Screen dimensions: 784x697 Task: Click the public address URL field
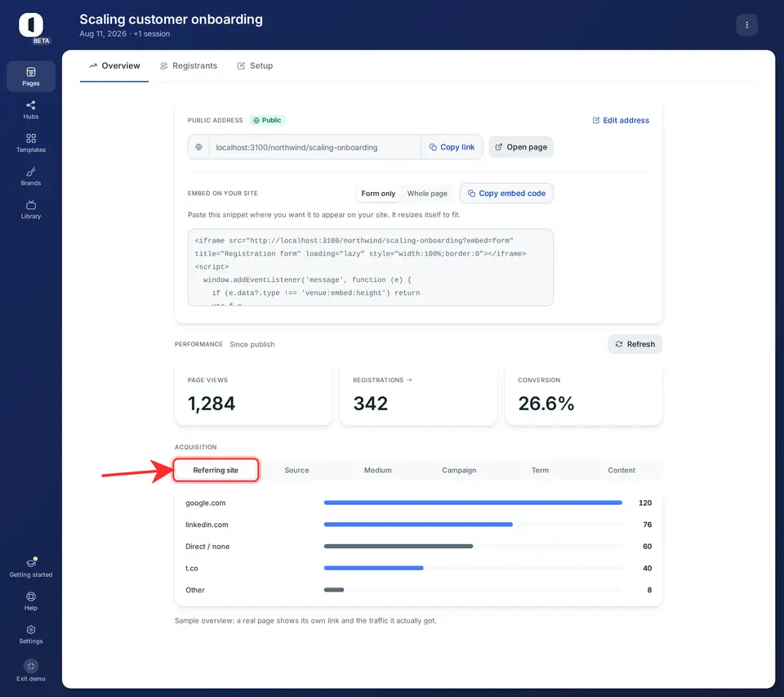pos(315,147)
